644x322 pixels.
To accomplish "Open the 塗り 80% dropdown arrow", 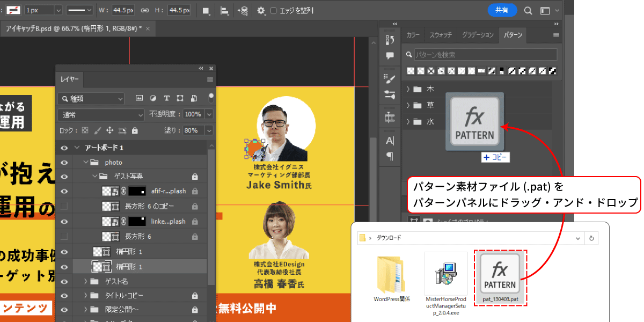I will [x=209, y=130].
